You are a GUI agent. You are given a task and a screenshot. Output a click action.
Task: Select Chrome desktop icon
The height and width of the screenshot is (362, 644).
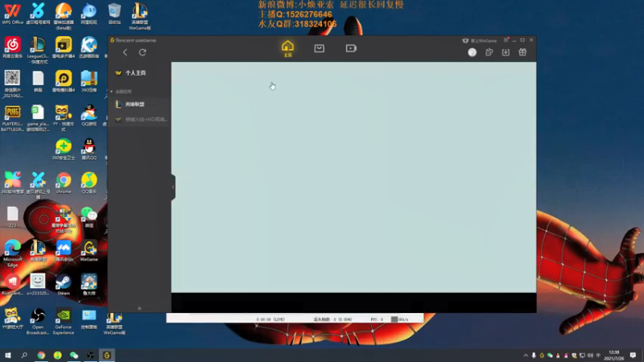64,183
